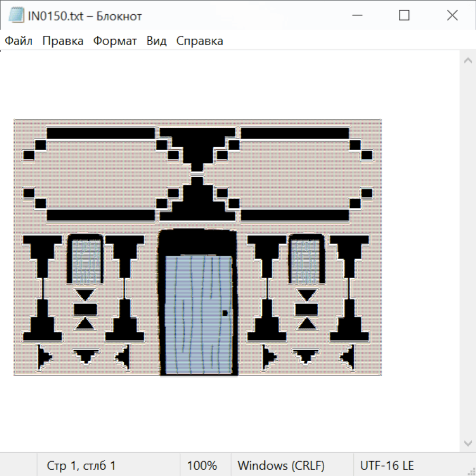The width and height of the screenshot is (476, 476).
Task: Click the scroll up arrow
Action: point(468,61)
